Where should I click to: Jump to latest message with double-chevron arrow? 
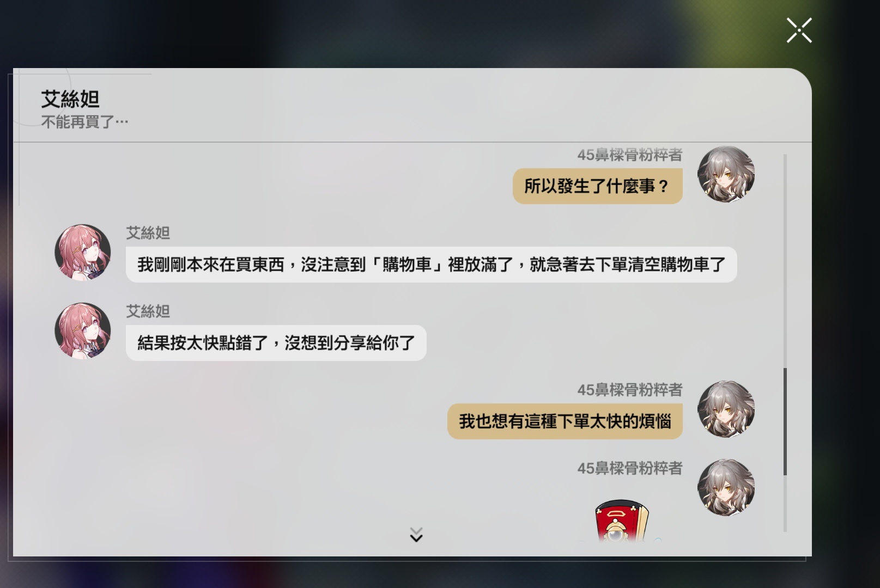coord(416,535)
